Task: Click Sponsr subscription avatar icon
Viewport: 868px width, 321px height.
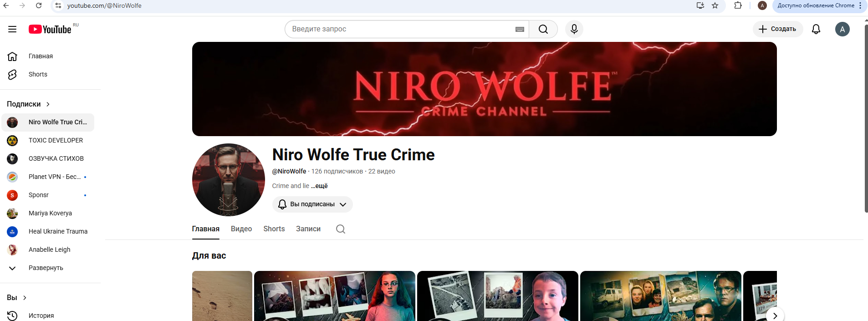Action: (12, 195)
